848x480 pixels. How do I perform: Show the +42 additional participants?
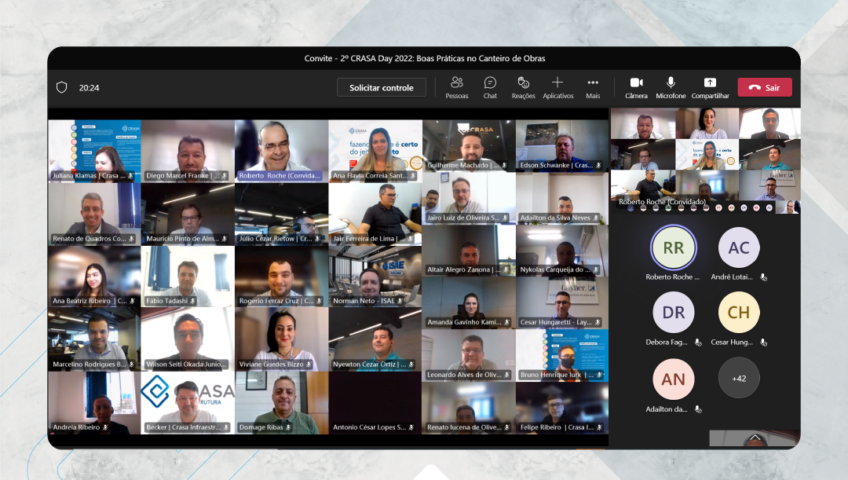click(739, 378)
